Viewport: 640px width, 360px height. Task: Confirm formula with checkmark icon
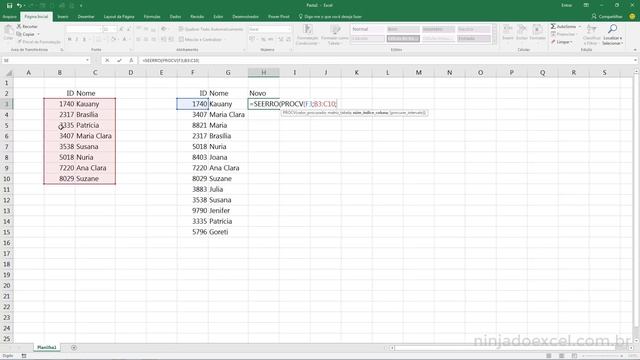pos(119,60)
